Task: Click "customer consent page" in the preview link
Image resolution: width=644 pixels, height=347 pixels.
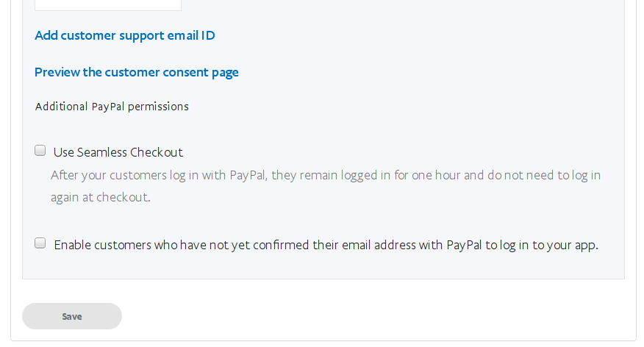Action: point(171,72)
